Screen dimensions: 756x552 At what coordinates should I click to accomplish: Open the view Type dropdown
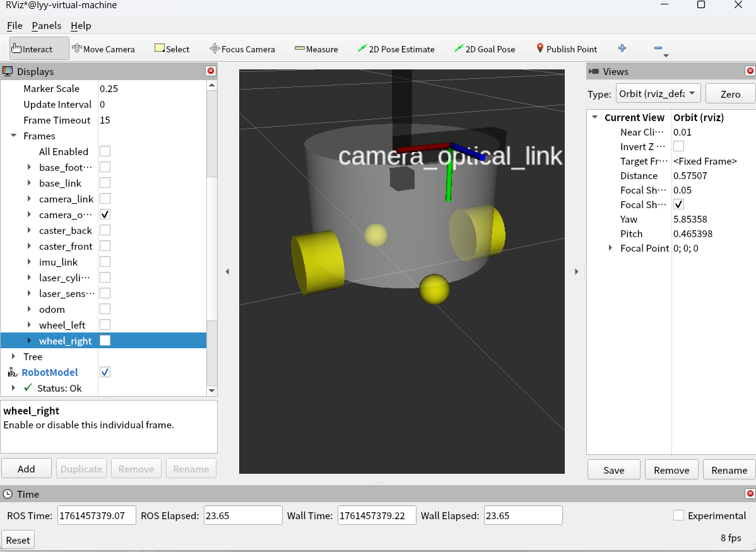pos(658,93)
